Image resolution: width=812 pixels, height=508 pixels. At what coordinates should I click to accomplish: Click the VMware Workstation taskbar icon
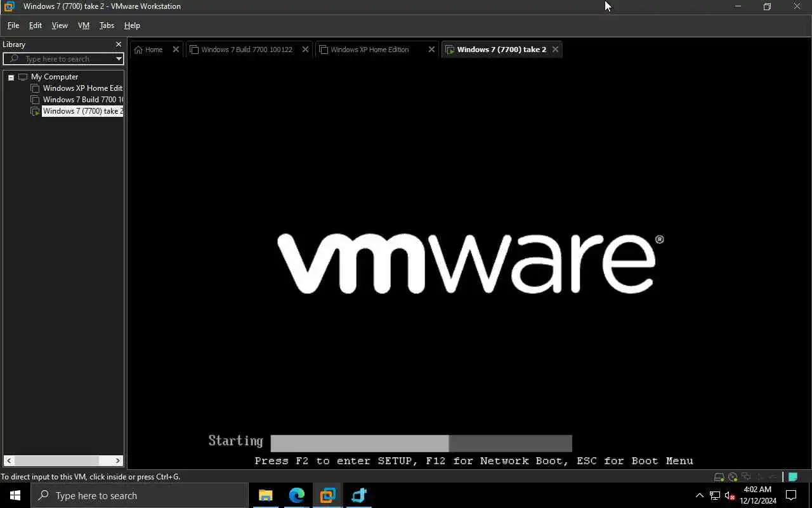[x=327, y=495]
